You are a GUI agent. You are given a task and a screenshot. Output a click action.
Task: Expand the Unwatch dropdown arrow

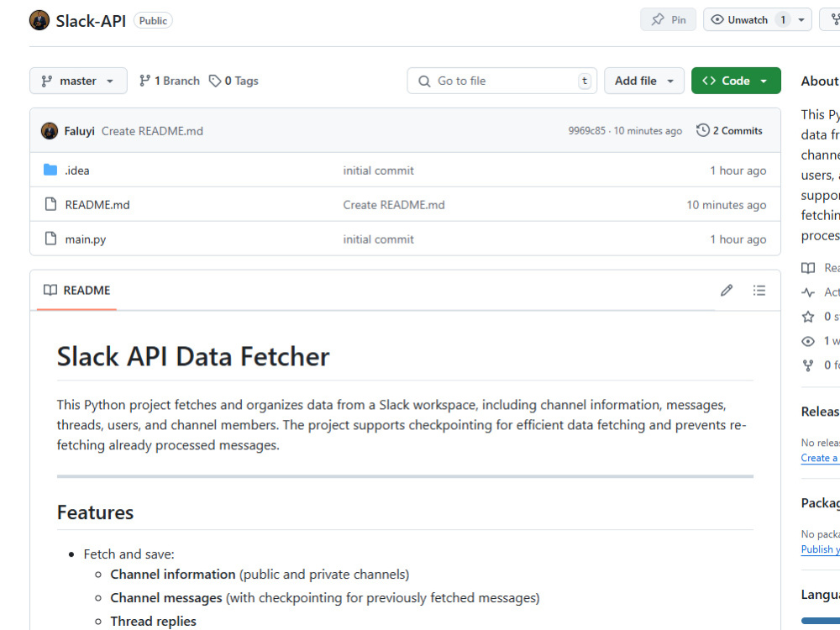point(801,20)
